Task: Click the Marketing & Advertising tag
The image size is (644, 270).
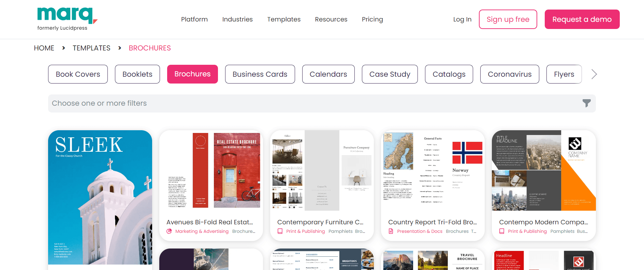Action: pyautogui.click(x=202, y=231)
